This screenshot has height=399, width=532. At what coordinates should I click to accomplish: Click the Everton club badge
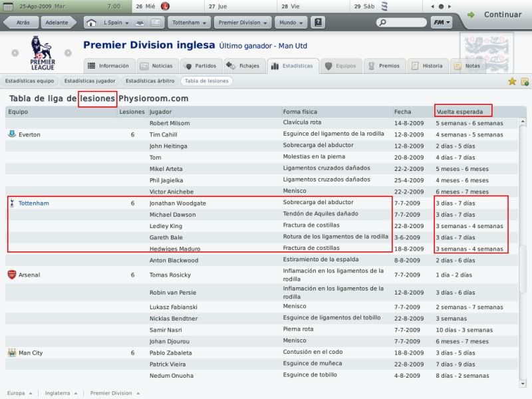pos(12,134)
